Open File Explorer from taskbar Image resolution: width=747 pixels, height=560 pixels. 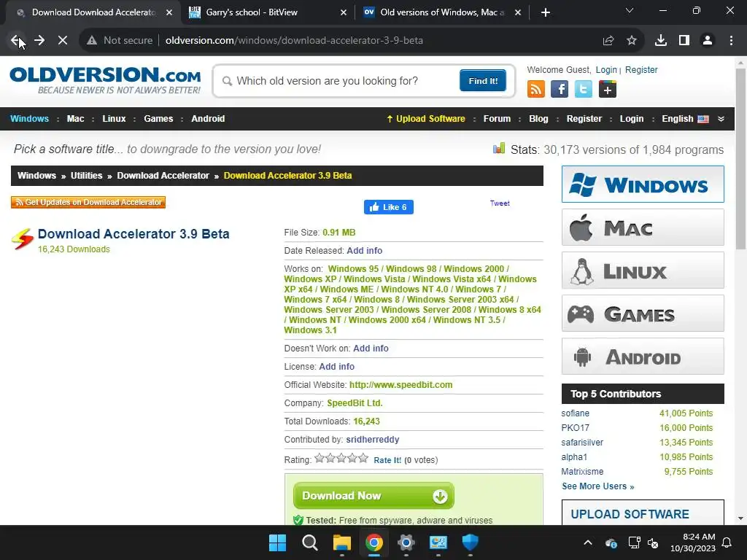click(341, 542)
